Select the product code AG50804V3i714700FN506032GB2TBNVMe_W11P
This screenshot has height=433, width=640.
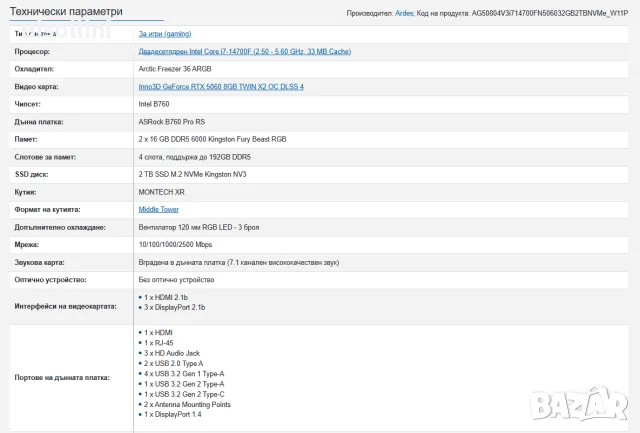[550, 13]
